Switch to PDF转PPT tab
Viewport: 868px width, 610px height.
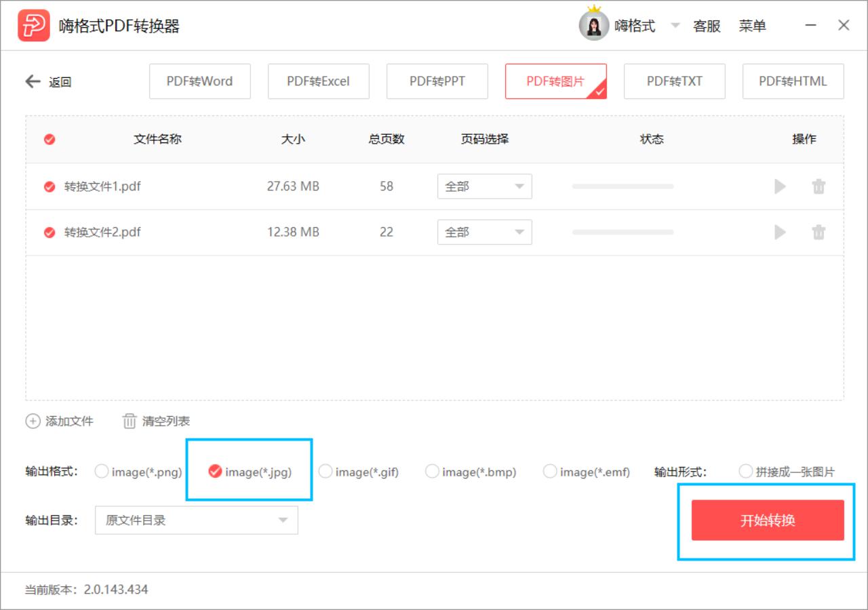437,81
